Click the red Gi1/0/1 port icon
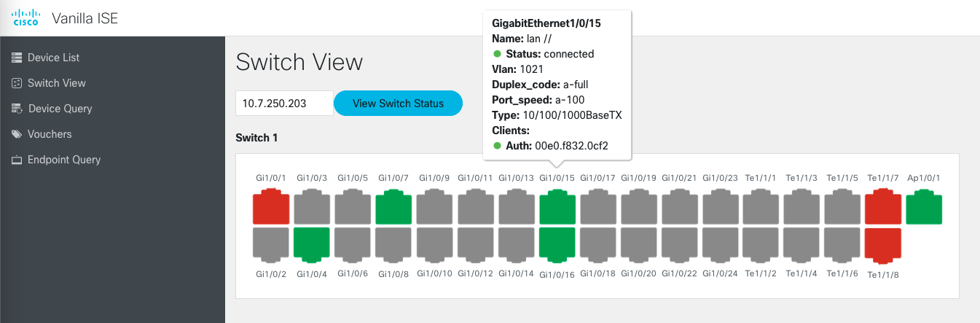980x323 pixels. [271, 206]
